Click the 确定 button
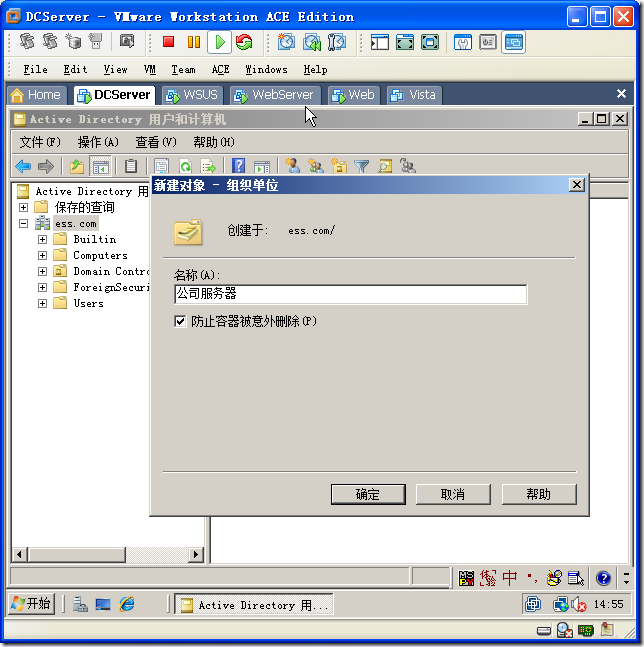 click(x=368, y=494)
